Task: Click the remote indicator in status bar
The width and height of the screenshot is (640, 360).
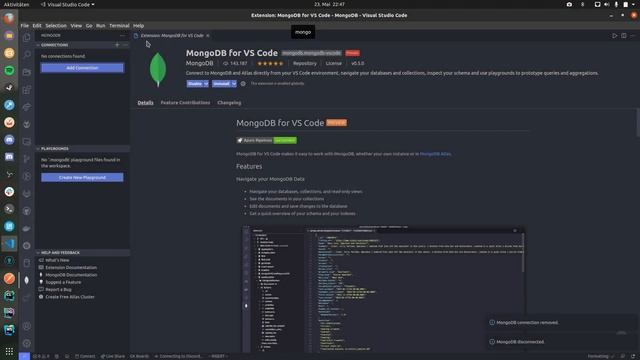Action: (x=24, y=356)
